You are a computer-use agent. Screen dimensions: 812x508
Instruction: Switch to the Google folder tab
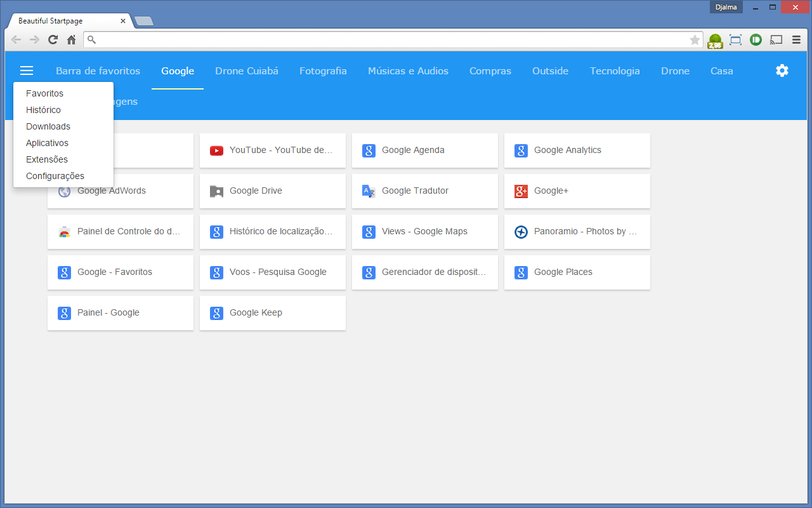pyautogui.click(x=178, y=71)
